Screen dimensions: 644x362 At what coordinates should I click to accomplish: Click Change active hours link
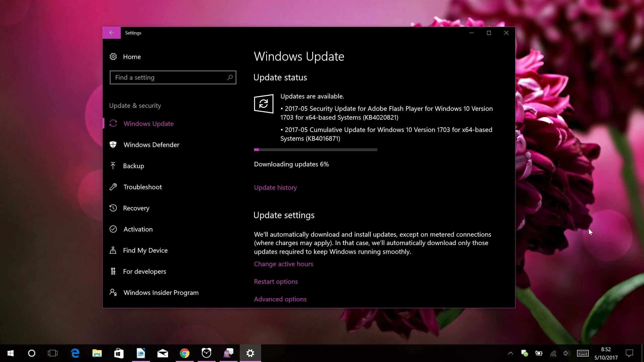(x=284, y=264)
